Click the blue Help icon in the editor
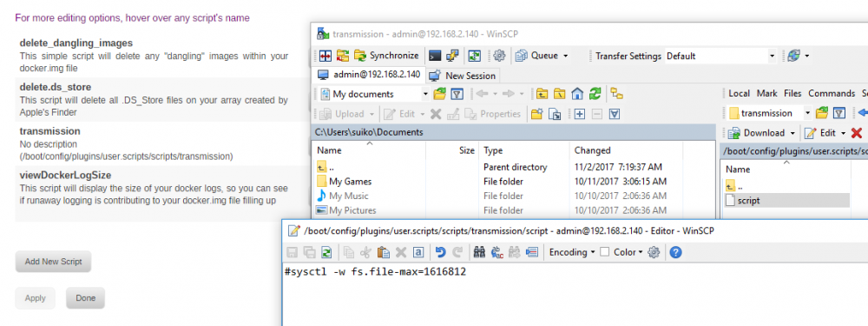The height and width of the screenshot is (326, 868). (x=675, y=252)
